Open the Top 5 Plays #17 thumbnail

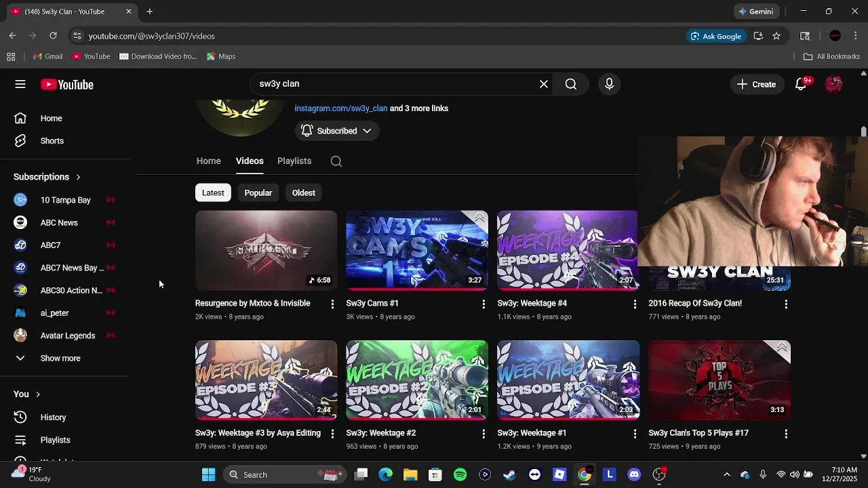[x=719, y=380]
